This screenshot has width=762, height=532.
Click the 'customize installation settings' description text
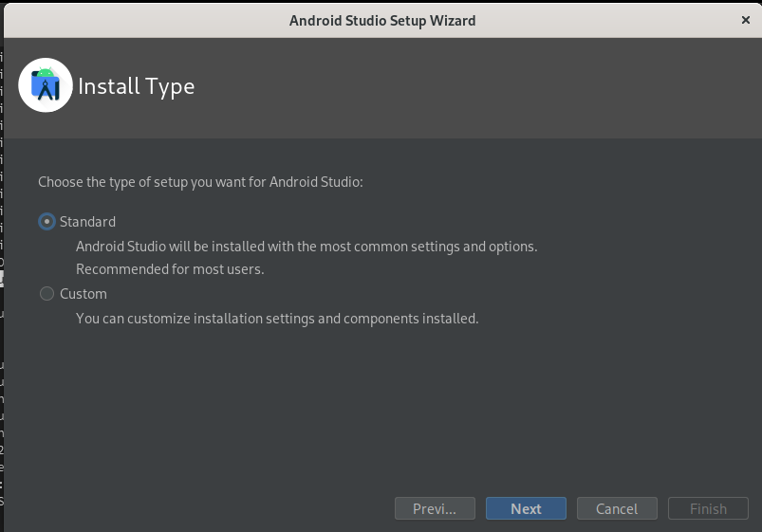(x=277, y=319)
